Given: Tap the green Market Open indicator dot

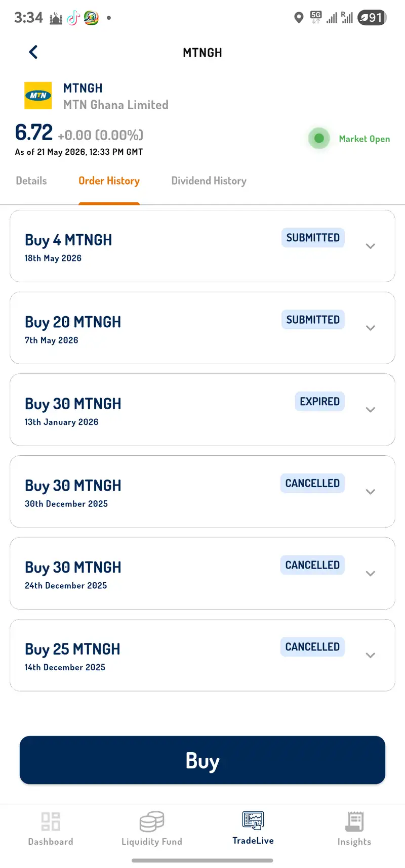Looking at the screenshot, I should click(319, 138).
